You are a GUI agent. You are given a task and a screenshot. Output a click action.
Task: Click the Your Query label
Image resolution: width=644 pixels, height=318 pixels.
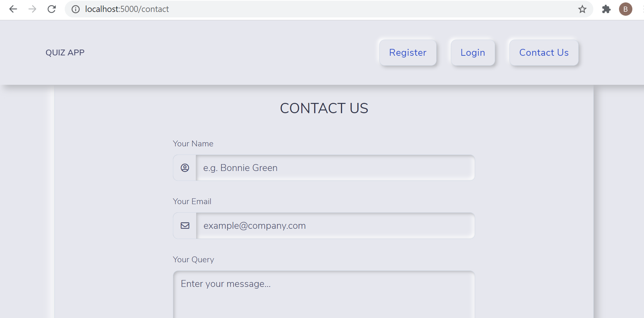[x=193, y=260]
